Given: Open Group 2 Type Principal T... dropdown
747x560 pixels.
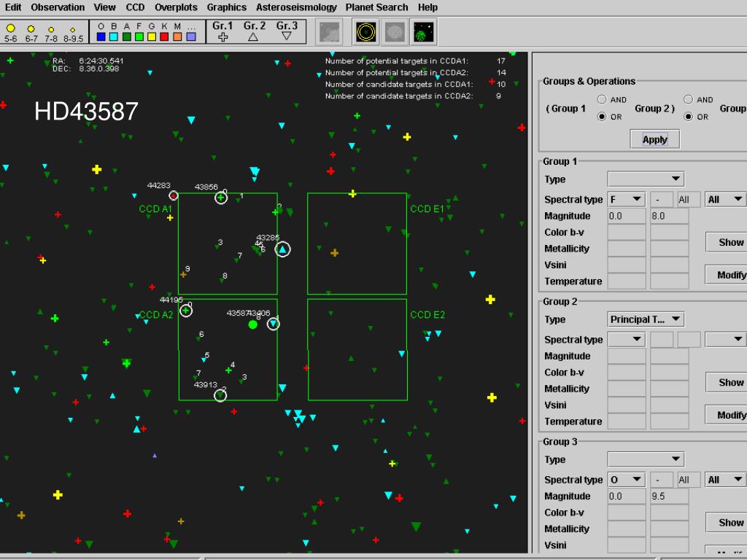Looking at the screenshot, I should coord(646,319).
